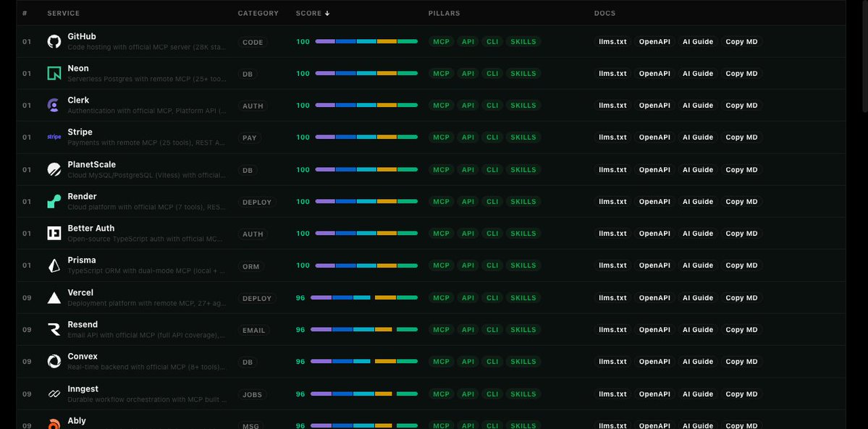Image resolution: width=868 pixels, height=429 pixels.
Task: Click the Convex logo icon
Action: (54, 362)
